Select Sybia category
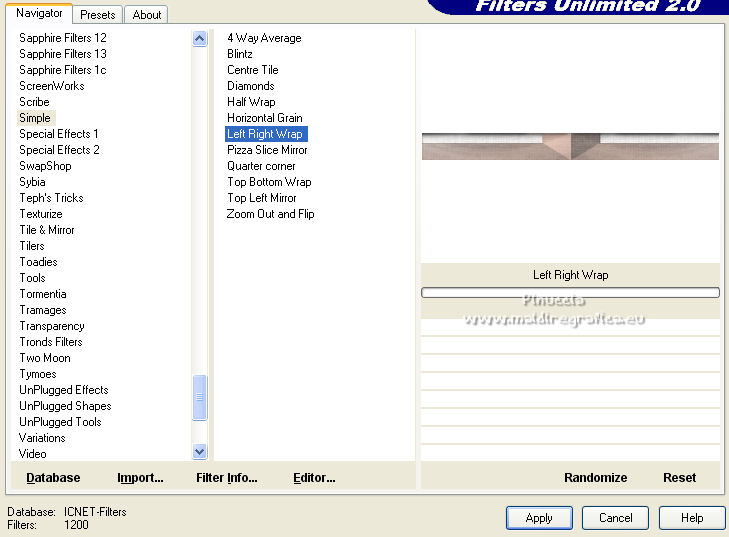Viewport: 729px width, 537px height. [x=32, y=182]
